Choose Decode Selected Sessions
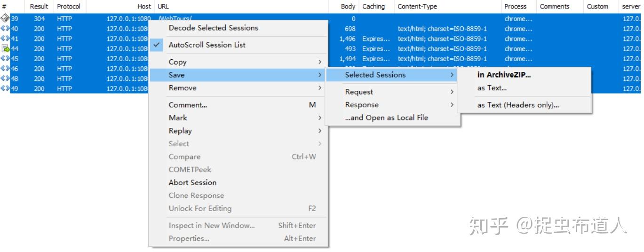 213,28
